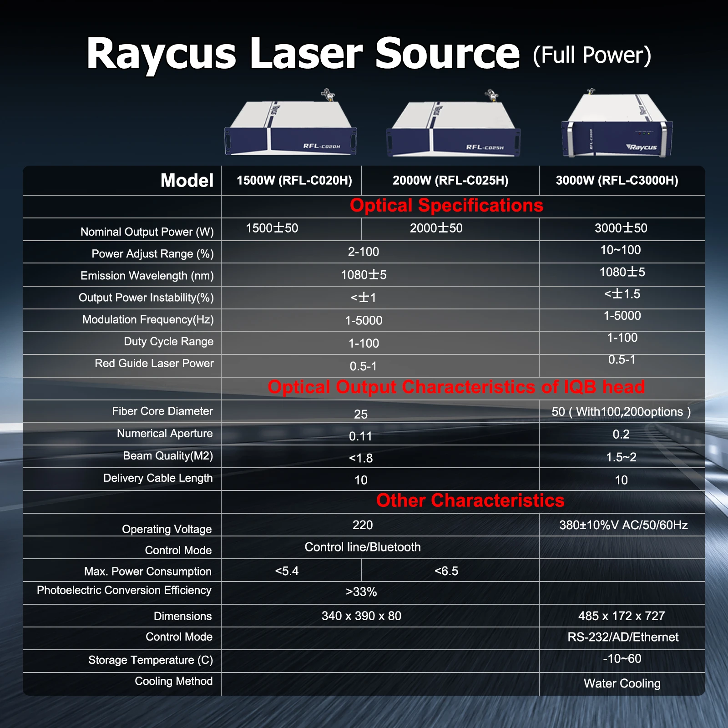
Task: Click the '(Full Power)' subtitle text
Action: point(592,56)
